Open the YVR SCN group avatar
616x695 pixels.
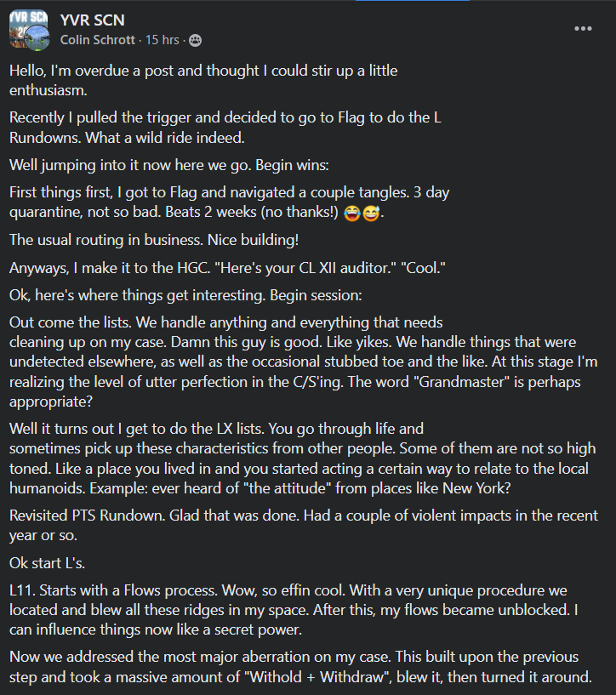29,29
